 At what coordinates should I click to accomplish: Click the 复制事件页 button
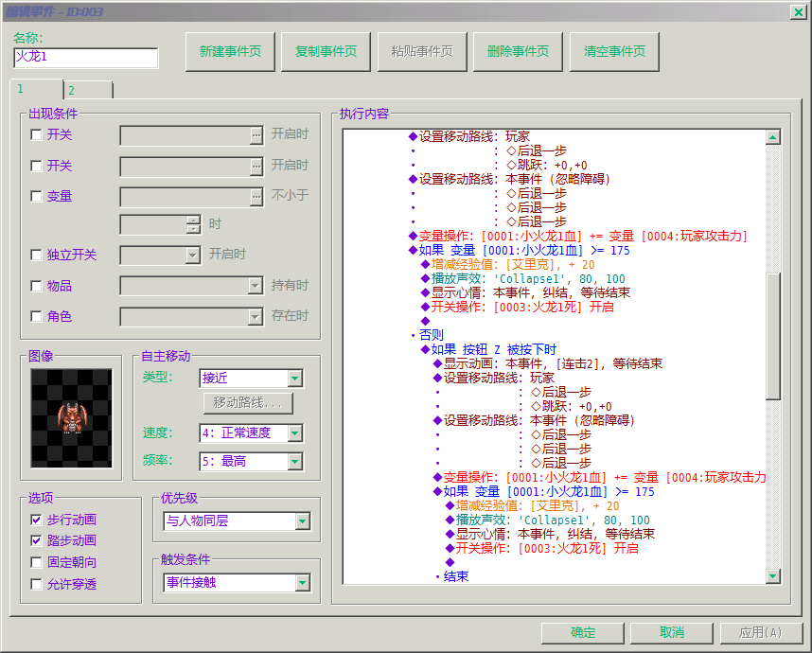pyautogui.click(x=326, y=52)
